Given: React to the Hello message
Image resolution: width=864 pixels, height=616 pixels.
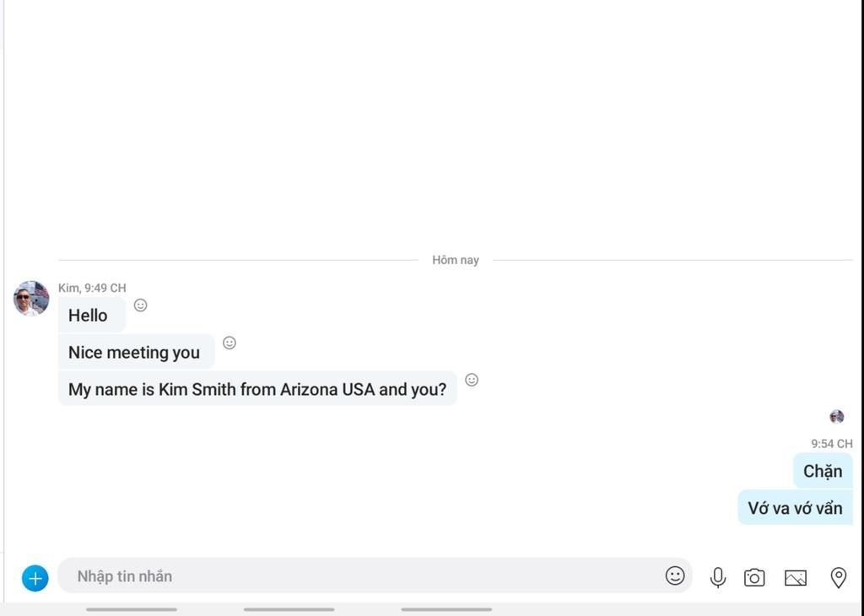Looking at the screenshot, I should pyautogui.click(x=141, y=305).
